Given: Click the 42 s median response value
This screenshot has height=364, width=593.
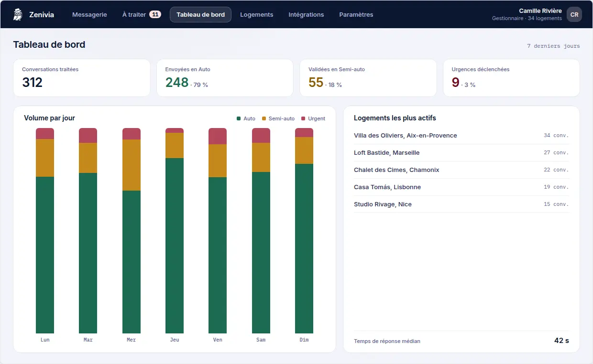Looking at the screenshot, I should (561, 341).
